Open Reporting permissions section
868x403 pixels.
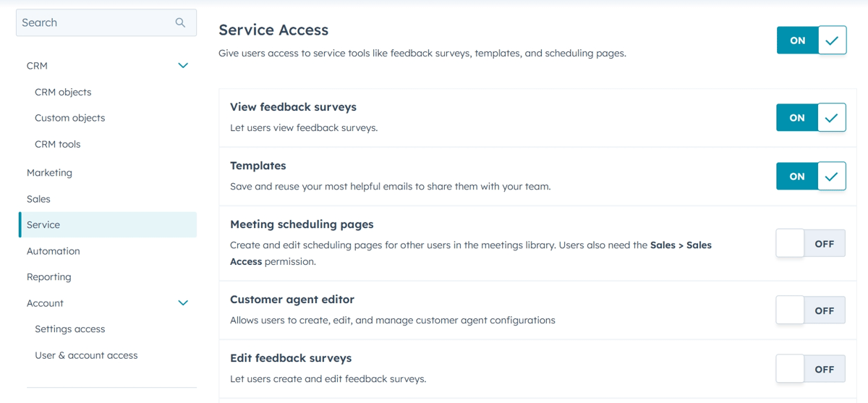click(49, 277)
